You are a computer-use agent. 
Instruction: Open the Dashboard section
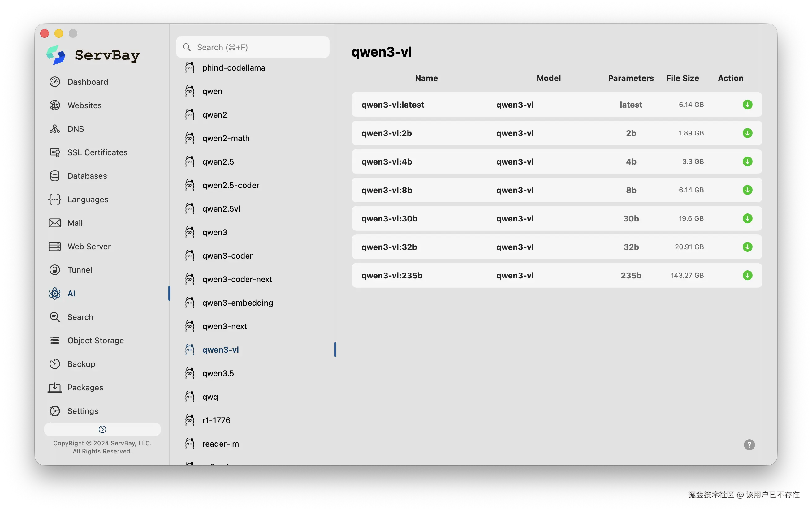click(x=87, y=82)
